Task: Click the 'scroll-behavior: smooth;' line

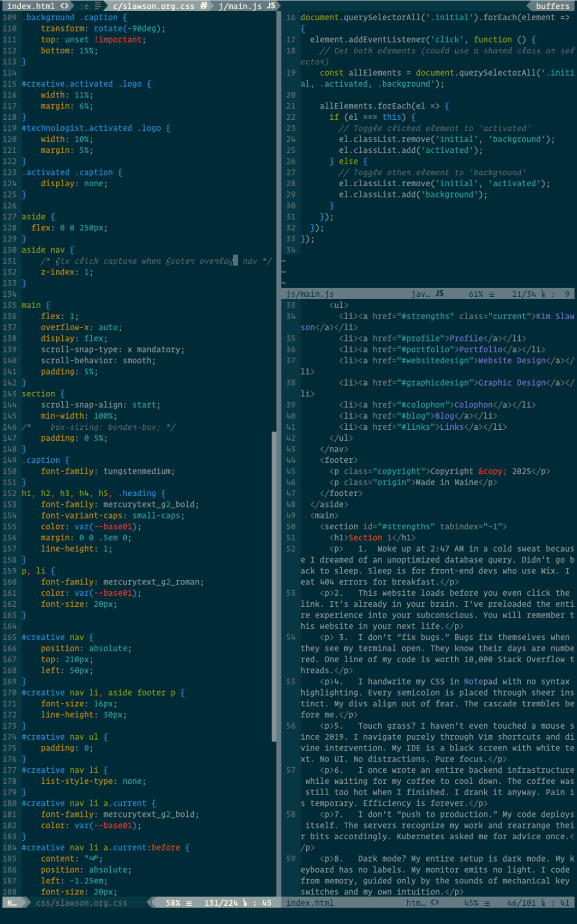Action: coord(98,360)
